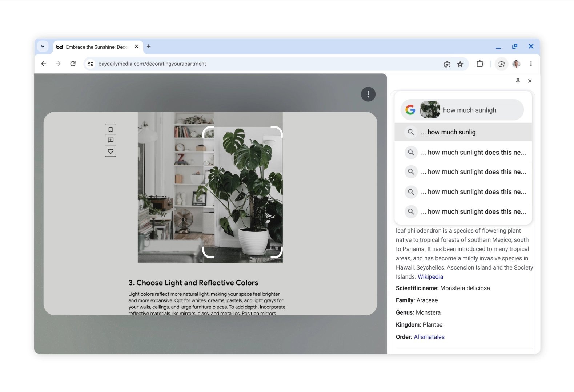Pin the Lens side panel
Viewport: 574px width, 392px height.
pyautogui.click(x=518, y=81)
